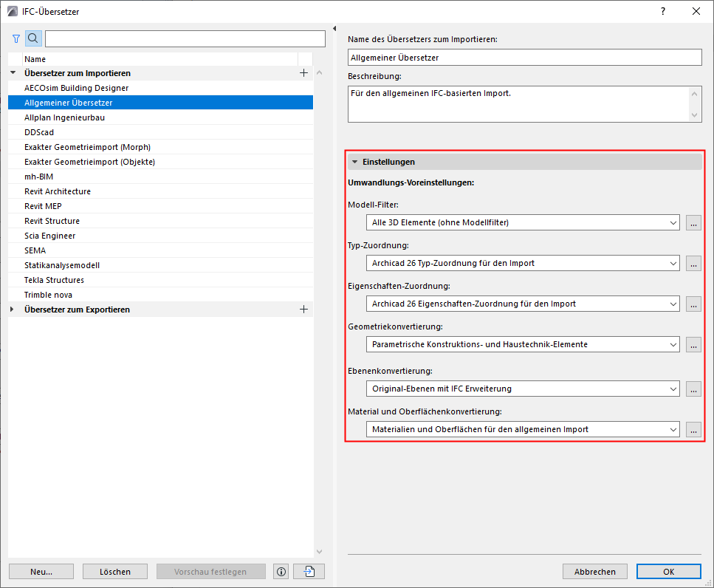Click the Beschreibung text area

(x=519, y=104)
